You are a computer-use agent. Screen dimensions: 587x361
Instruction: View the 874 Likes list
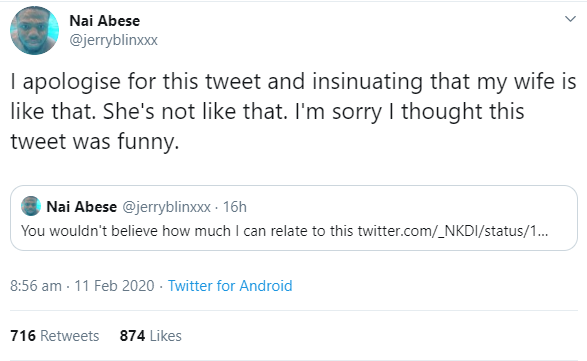coord(150,336)
